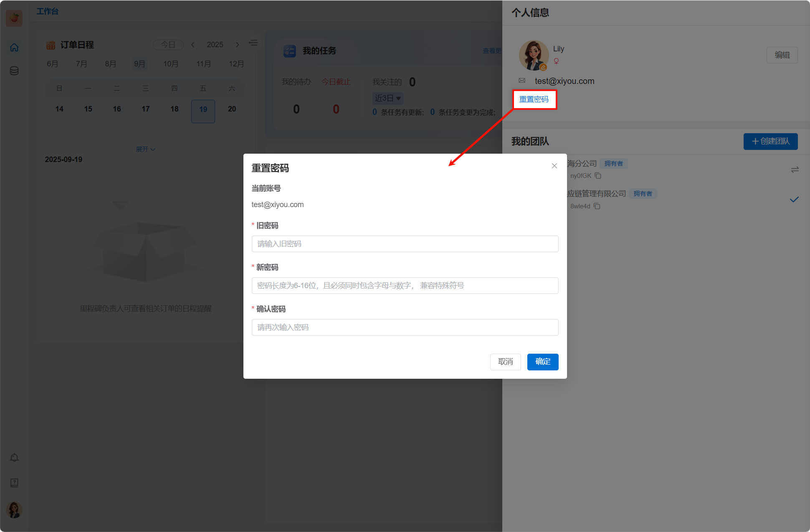Image resolution: width=810 pixels, height=532 pixels.
Task: Click the 重置密码 link
Action: click(x=534, y=99)
